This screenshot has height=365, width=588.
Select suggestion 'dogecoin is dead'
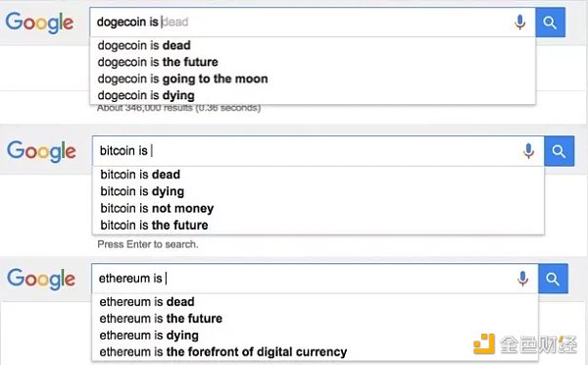pos(313,45)
